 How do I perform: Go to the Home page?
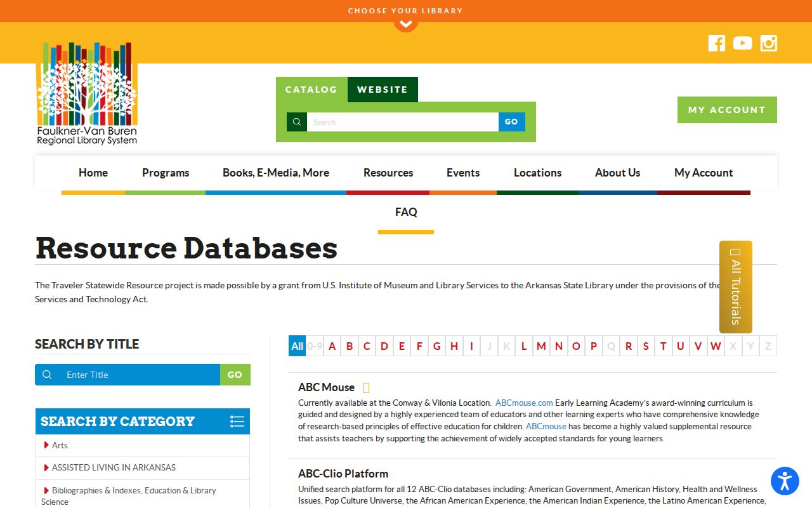coord(93,173)
